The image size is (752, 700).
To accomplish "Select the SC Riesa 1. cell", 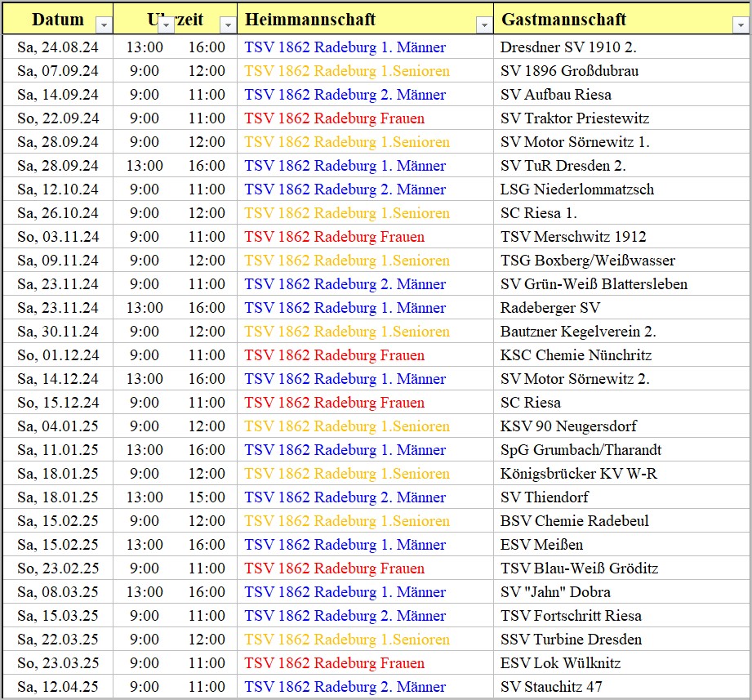I will 622,212.
